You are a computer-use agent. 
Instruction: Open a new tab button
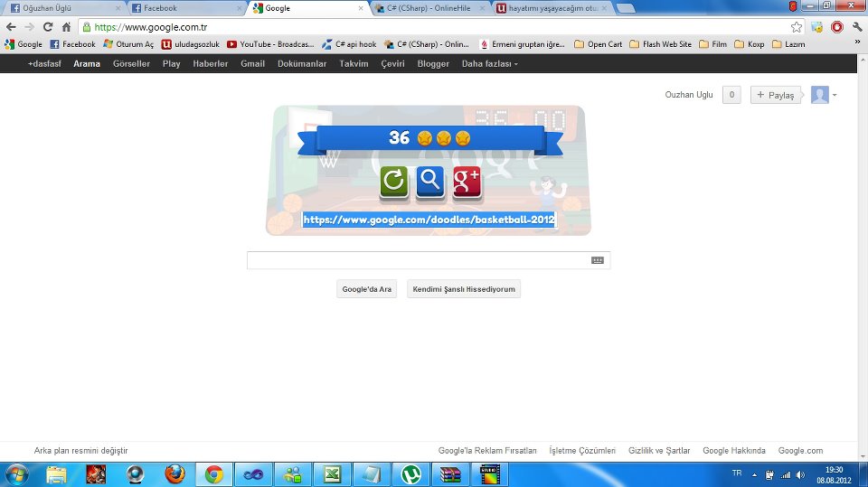click(625, 8)
